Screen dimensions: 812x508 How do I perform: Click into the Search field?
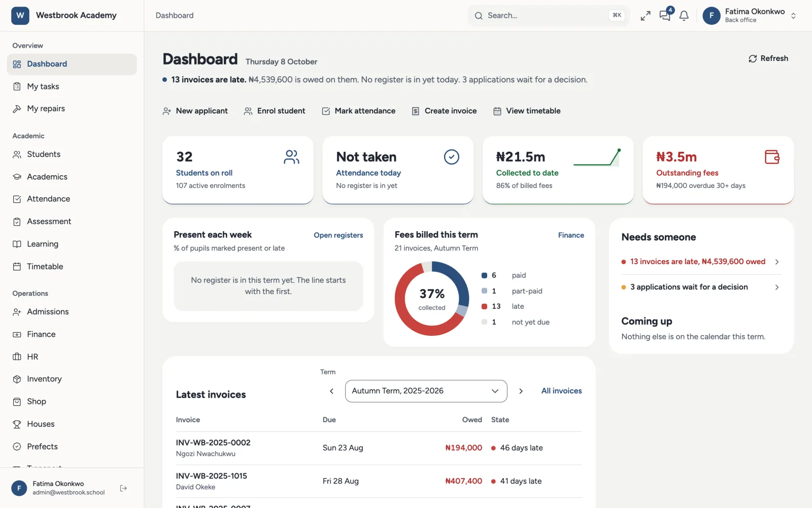pos(548,16)
